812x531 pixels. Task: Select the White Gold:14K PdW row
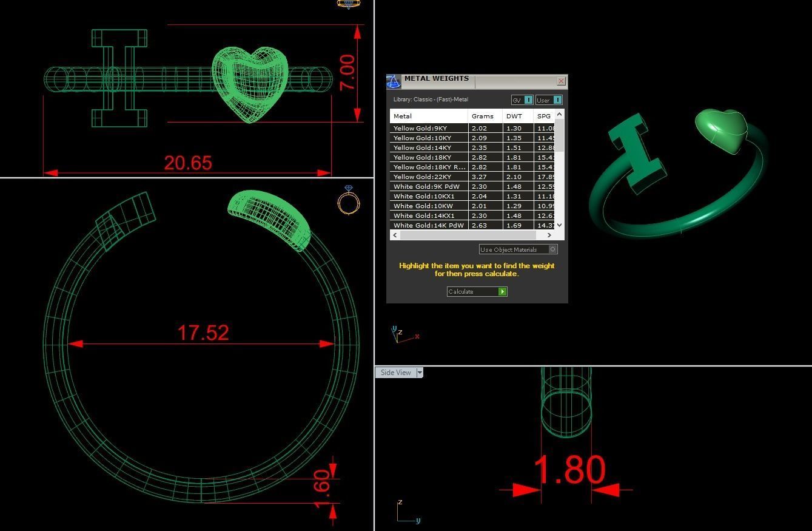point(472,225)
